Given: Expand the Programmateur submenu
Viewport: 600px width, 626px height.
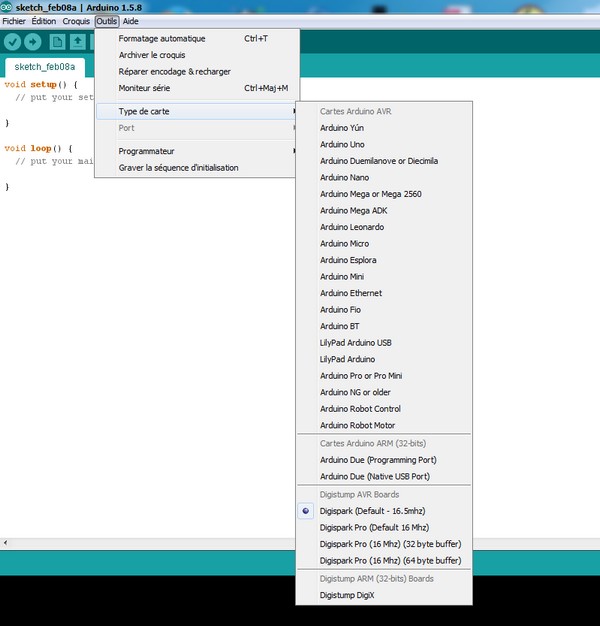Looking at the screenshot, I should pos(197,151).
